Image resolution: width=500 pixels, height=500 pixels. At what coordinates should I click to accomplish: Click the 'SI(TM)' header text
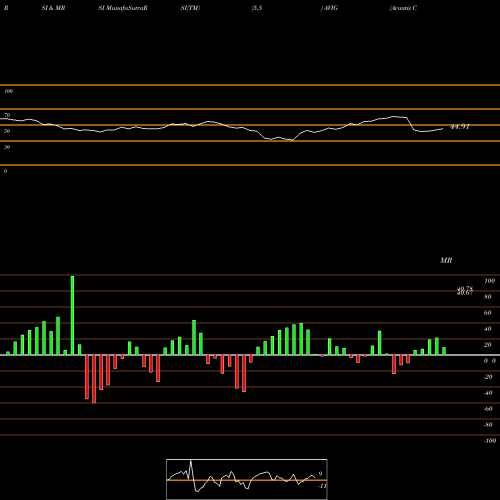(190, 8)
